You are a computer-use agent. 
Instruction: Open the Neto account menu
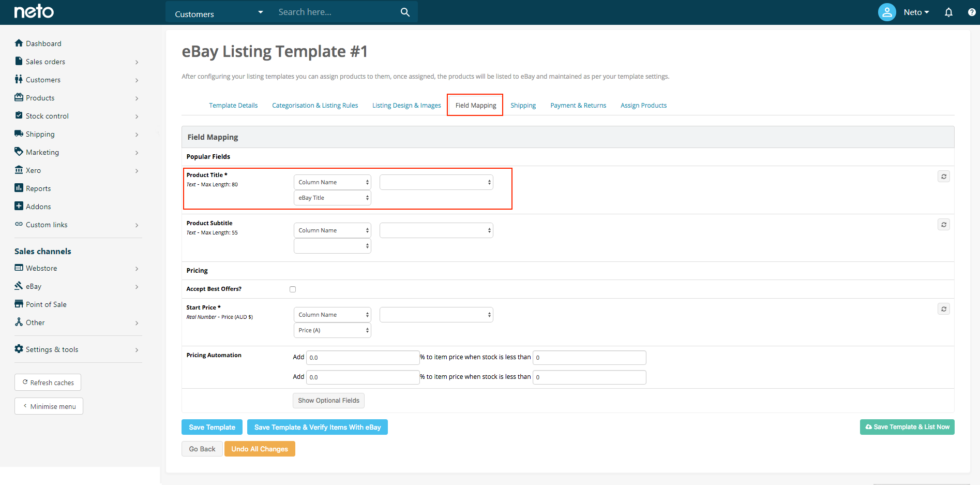tap(916, 12)
